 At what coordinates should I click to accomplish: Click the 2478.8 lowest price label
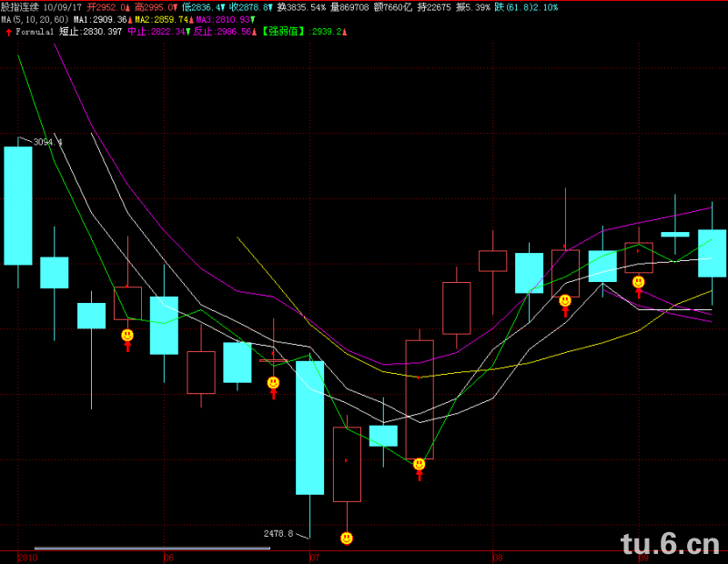pyautogui.click(x=278, y=533)
